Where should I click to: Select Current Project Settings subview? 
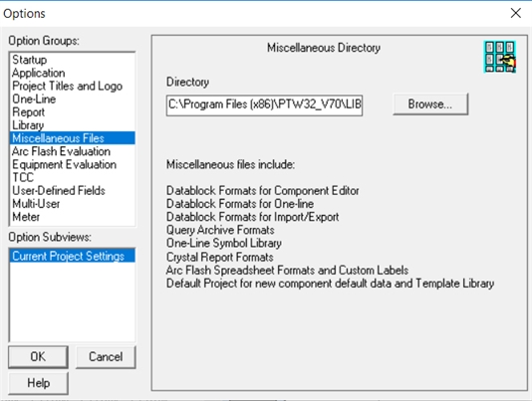73,256
